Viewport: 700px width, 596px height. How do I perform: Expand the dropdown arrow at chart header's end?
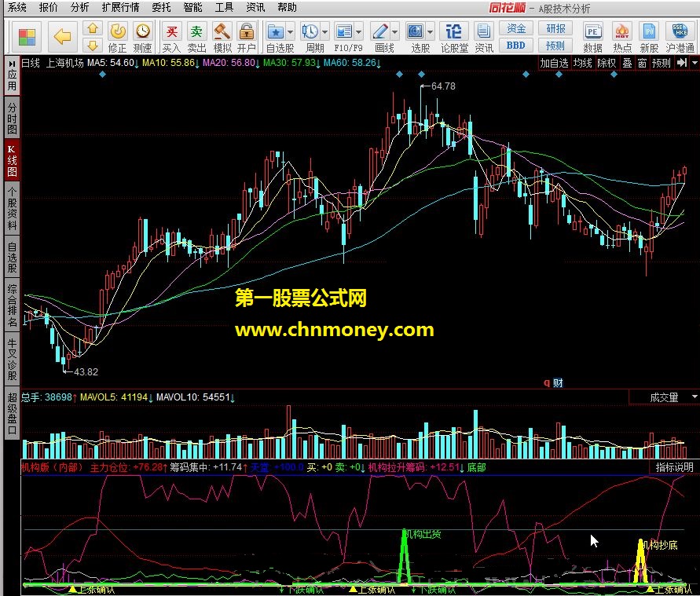tap(695, 63)
